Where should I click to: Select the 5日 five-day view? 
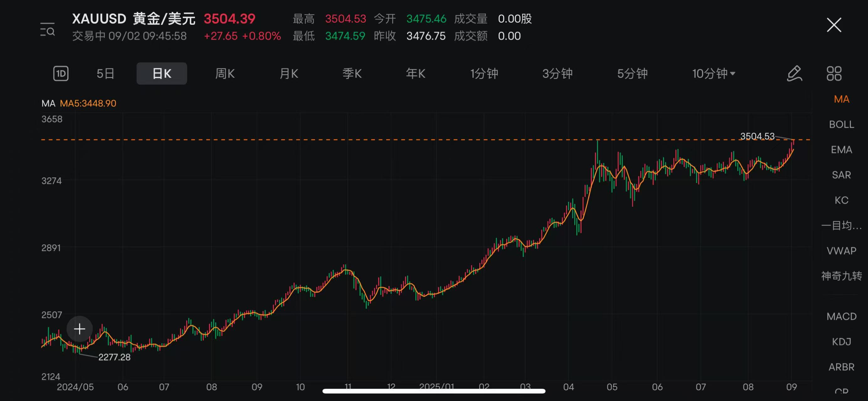tap(105, 73)
